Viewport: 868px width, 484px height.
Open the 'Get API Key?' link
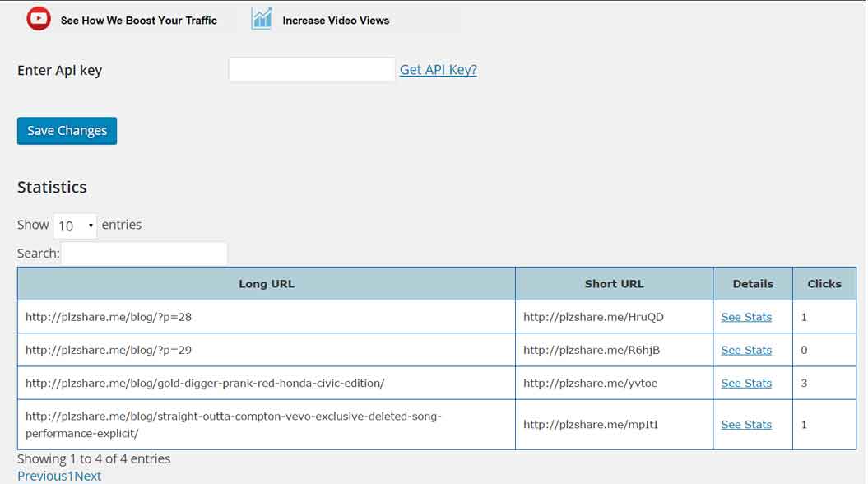(x=438, y=70)
